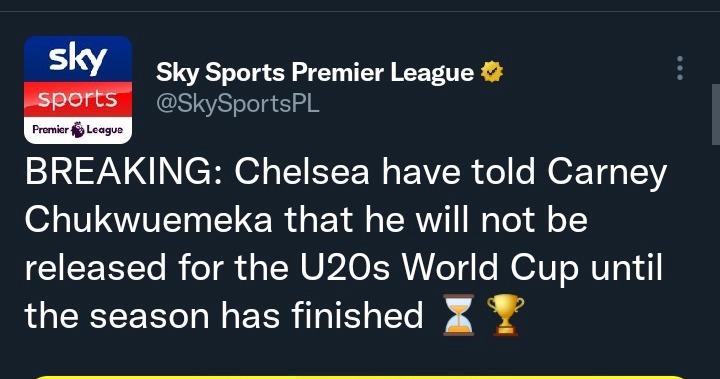The image size is (720, 379).
Task: Click the Sky Sports Premier League display name
Action: point(315,73)
